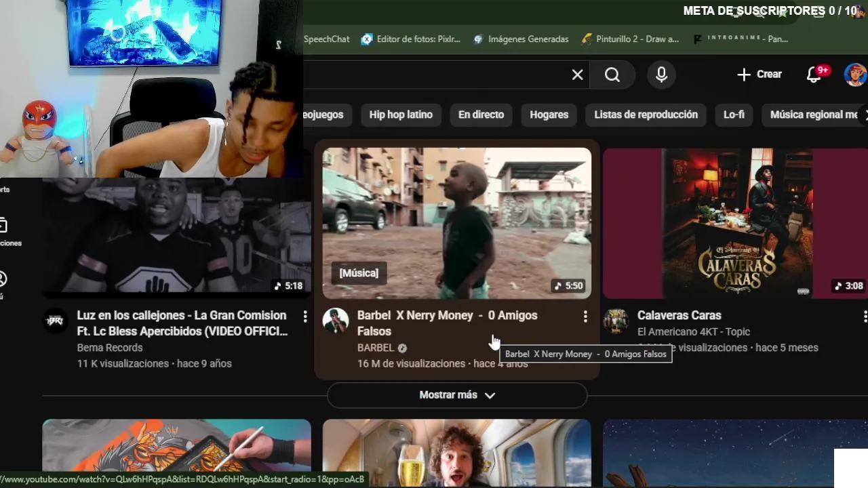Start voice search with the microphone icon
Image resolution: width=868 pixels, height=488 pixels.
pos(661,75)
